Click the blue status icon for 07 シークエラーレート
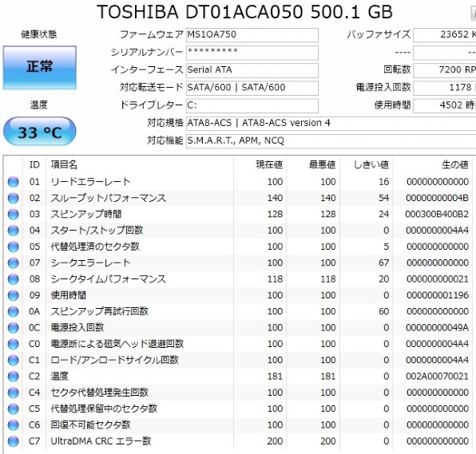Screen dimensions: 476x454 click(13, 263)
